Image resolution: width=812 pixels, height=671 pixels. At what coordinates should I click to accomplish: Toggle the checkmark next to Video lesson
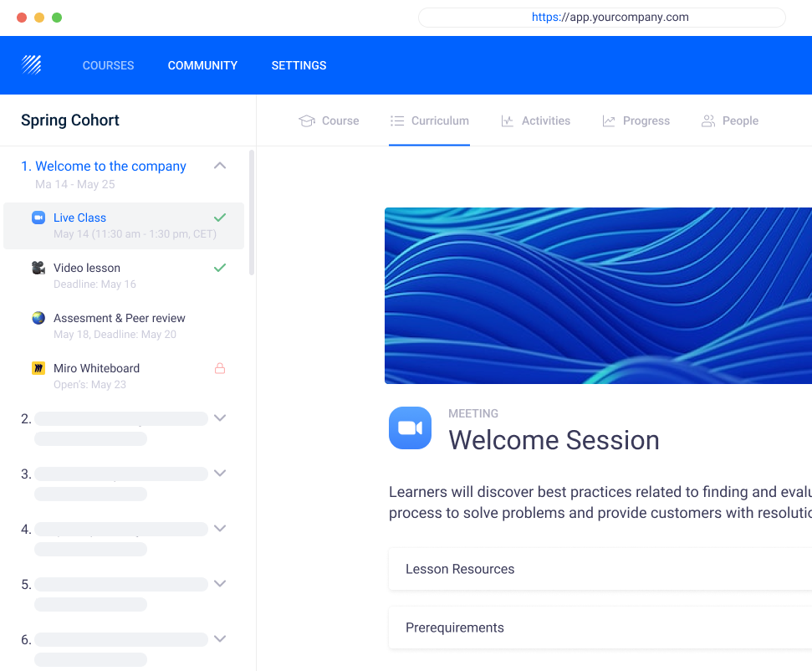220,268
